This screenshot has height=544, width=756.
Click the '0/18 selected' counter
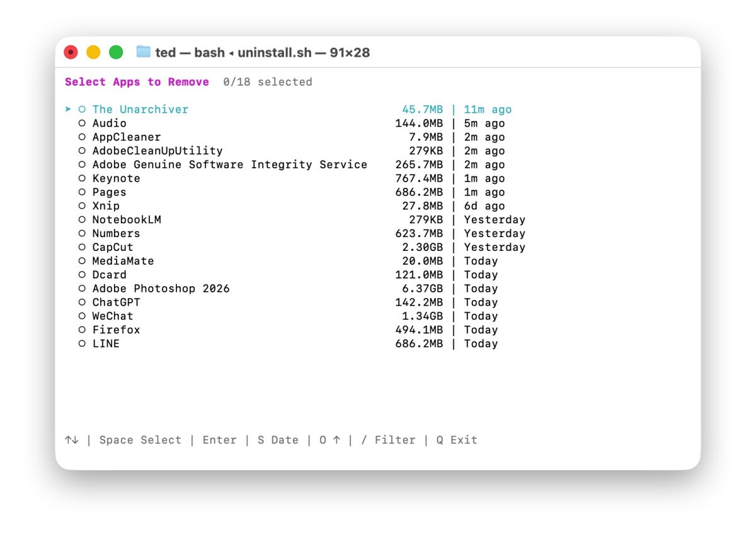click(267, 82)
